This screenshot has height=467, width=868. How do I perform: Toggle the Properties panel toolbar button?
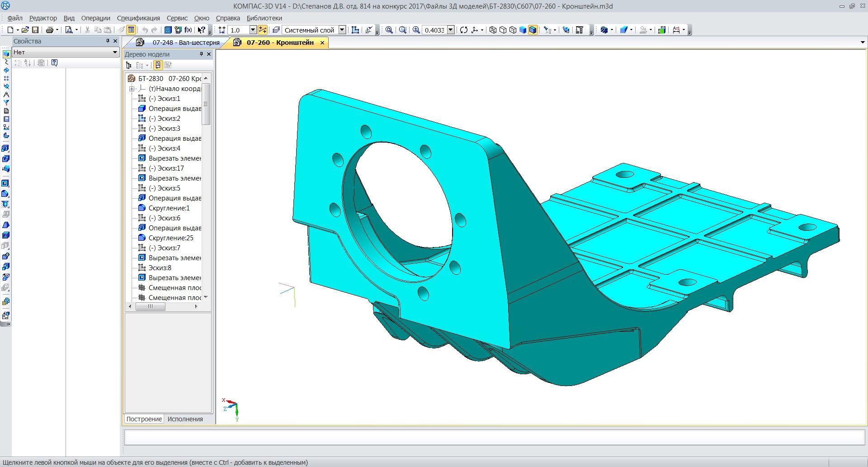coord(131,30)
